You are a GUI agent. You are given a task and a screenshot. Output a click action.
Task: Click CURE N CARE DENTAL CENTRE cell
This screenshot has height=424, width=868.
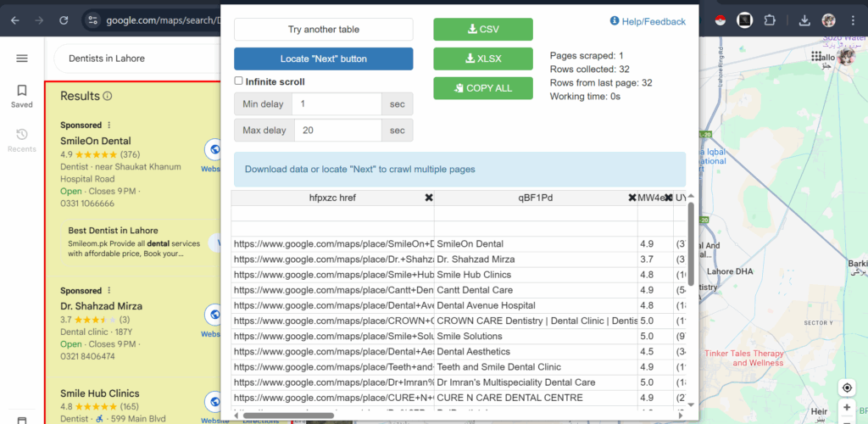(536, 398)
